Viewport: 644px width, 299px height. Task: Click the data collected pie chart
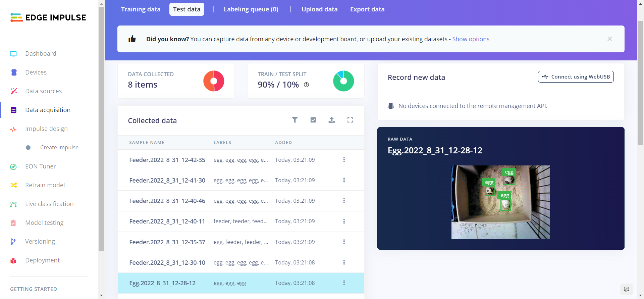(x=214, y=81)
